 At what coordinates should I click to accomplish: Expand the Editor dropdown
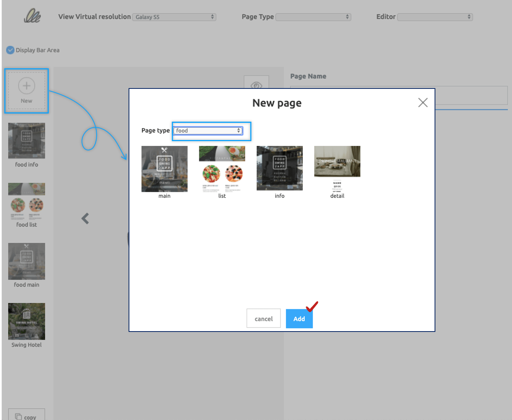pos(435,17)
